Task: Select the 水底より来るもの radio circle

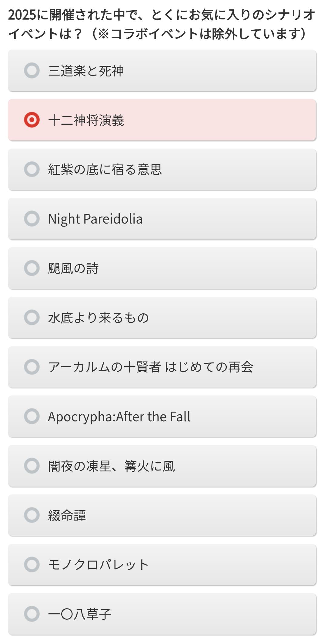Action: point(32,317)
